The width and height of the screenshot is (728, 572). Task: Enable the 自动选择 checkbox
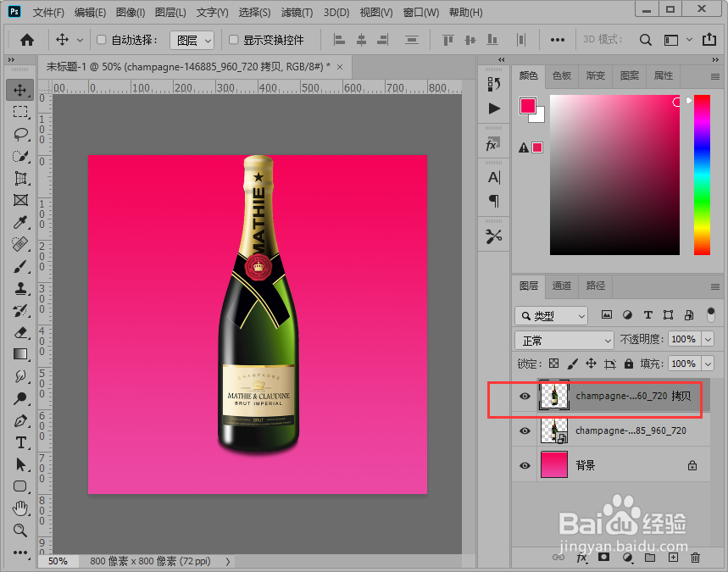tap(101, 40)
